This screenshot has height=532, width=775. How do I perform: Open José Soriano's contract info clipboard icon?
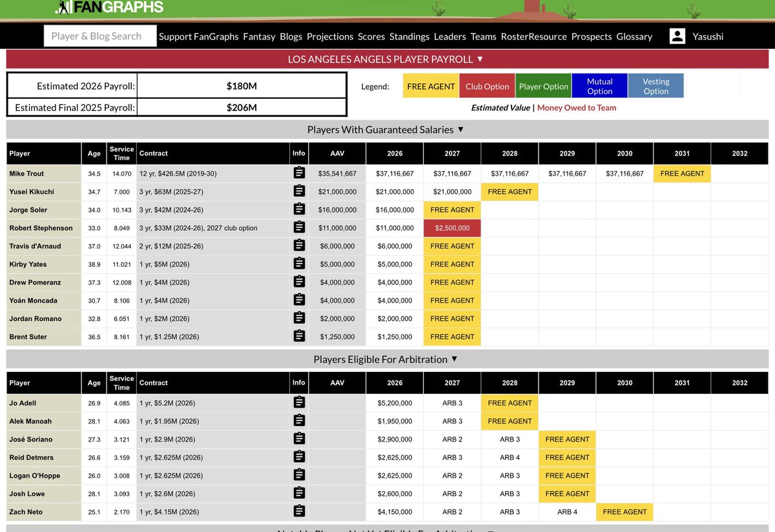click(x=298, y=438)
